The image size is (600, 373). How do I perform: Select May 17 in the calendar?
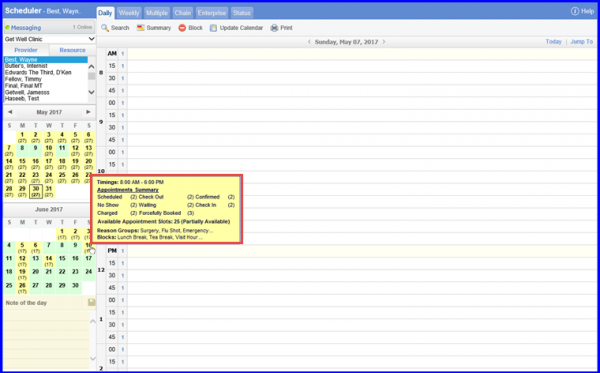[x=49, y=164]
